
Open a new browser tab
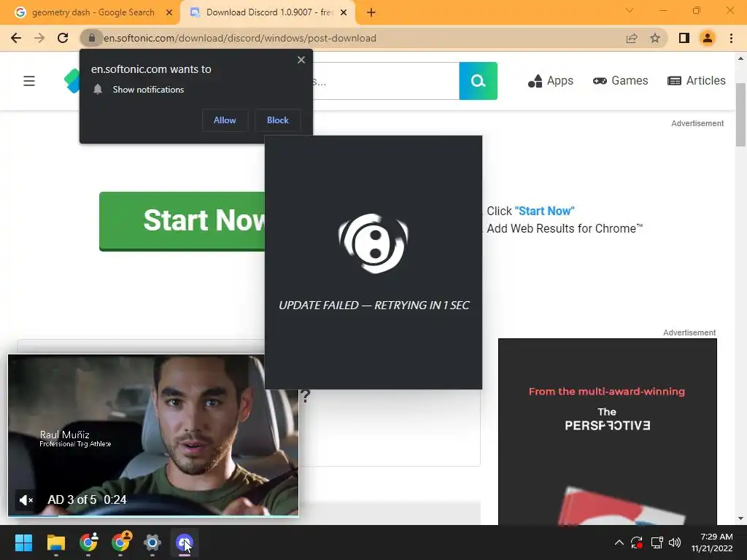[371, 12]
